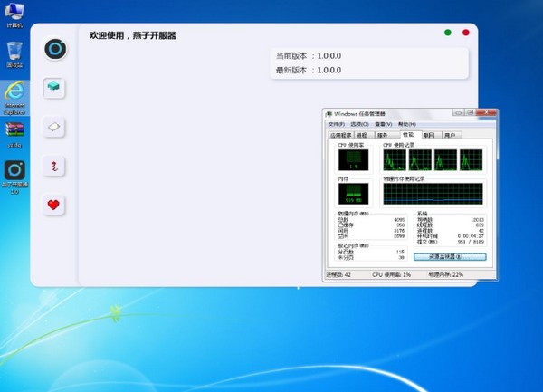Viewport: 543px width, 392px height.
Task: Select the teal block sidebar icon
Action: [x=54, y=87]
